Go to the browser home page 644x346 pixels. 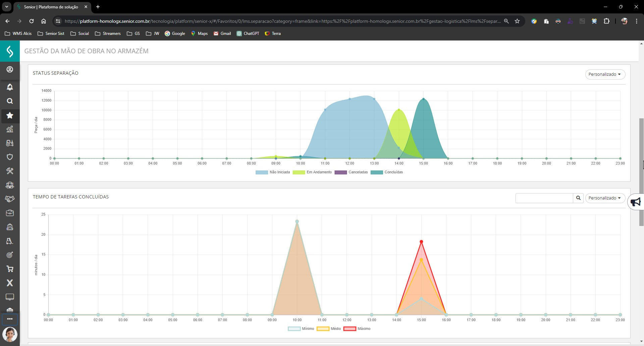[x=44, y=21]
